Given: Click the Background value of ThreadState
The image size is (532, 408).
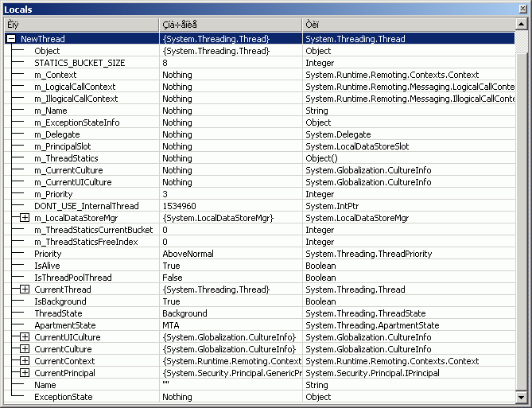Looking at the screenshot, I should pos(184,313).
